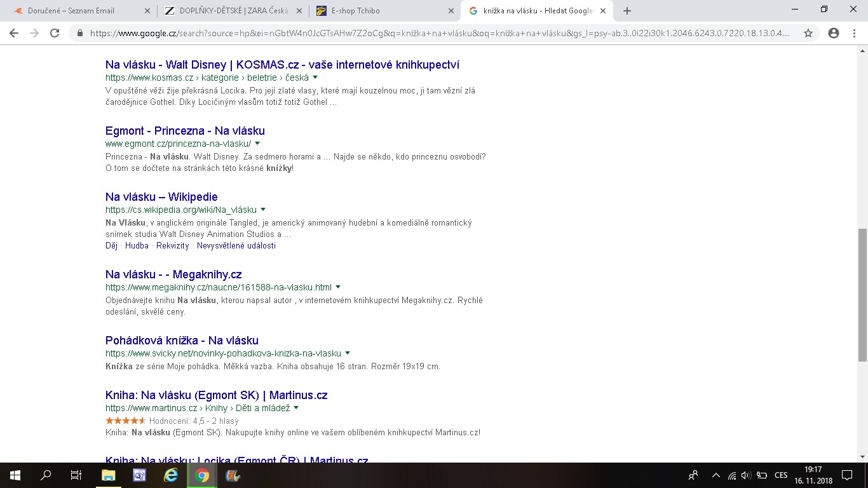
Task: Go back to the previous page
Action: tap(14, 33)
